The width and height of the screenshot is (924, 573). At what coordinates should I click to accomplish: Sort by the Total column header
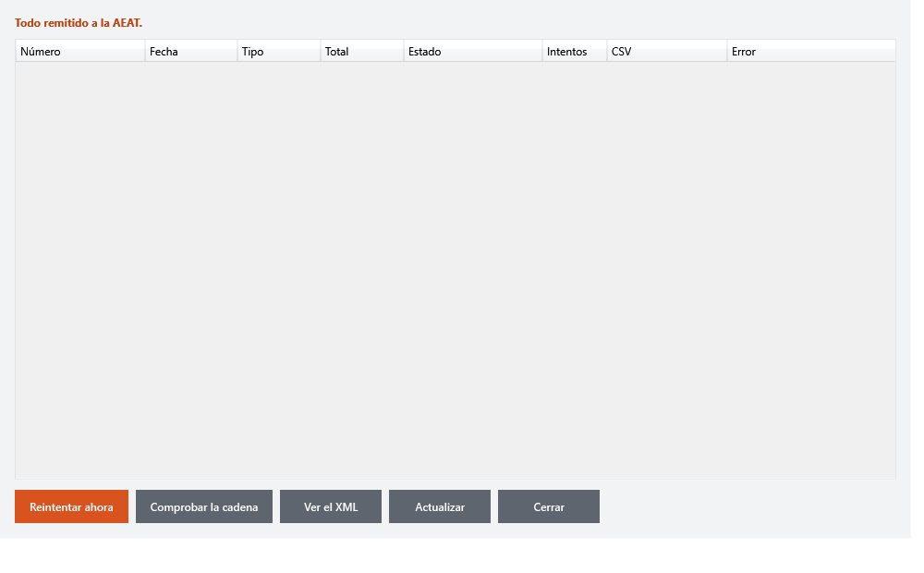pyautogui.click(x=362, y=51)
